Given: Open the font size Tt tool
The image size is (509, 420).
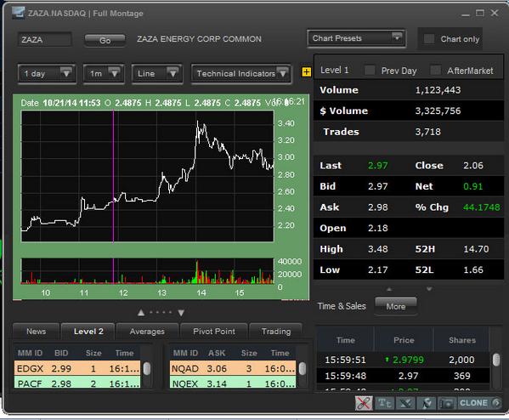Looking at the screenshot, I should 385,403.
